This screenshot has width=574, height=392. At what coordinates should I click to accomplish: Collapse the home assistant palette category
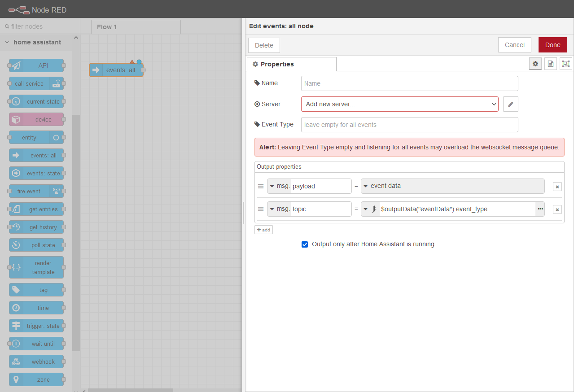pyautogui.click(x=6, y=42)
